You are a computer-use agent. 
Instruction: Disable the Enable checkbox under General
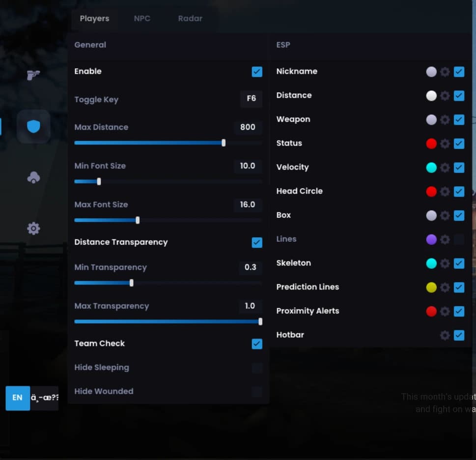256,72
